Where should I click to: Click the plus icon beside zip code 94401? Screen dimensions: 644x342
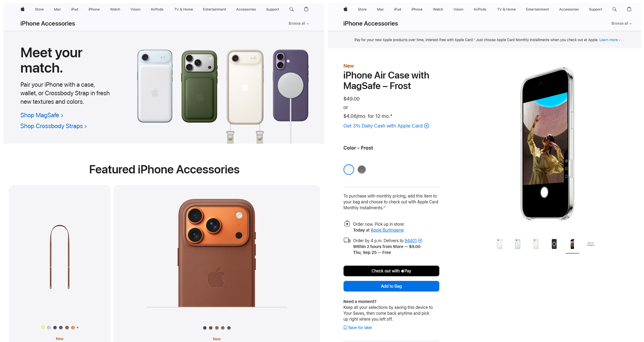click(x=420, y=241)
